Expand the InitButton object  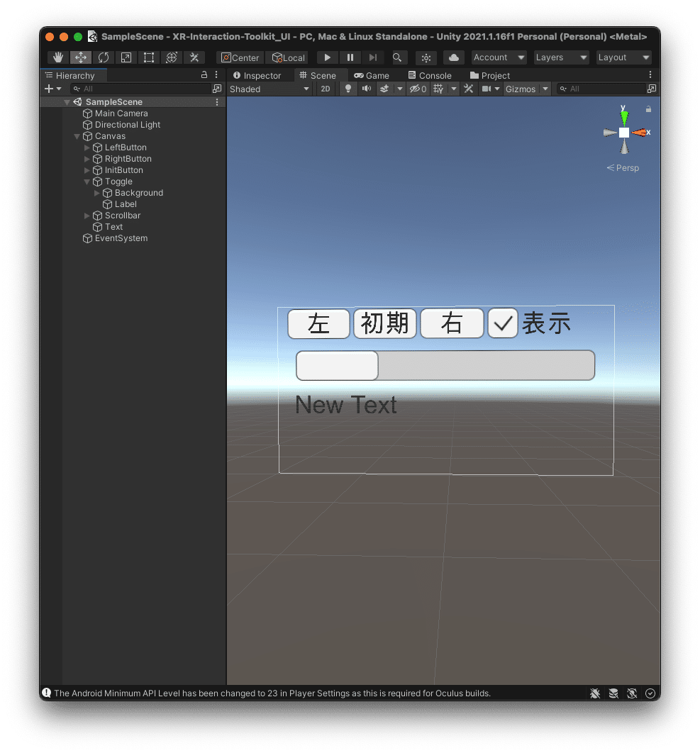87,170
